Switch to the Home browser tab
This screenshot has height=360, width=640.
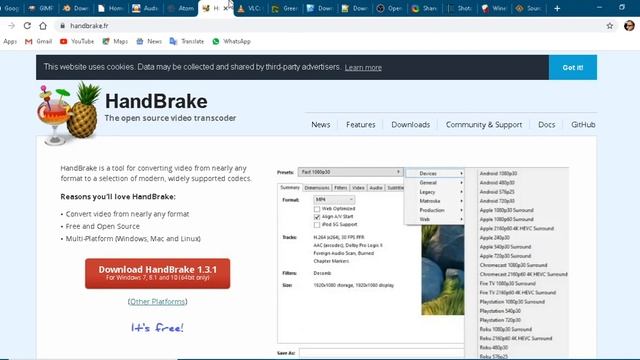pos(111,8)
